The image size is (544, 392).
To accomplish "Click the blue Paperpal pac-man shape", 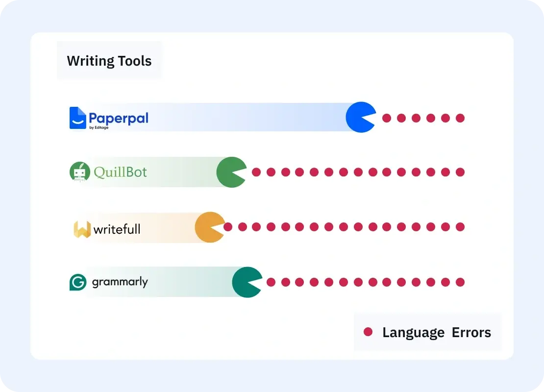I will click(x=359, y=117).
